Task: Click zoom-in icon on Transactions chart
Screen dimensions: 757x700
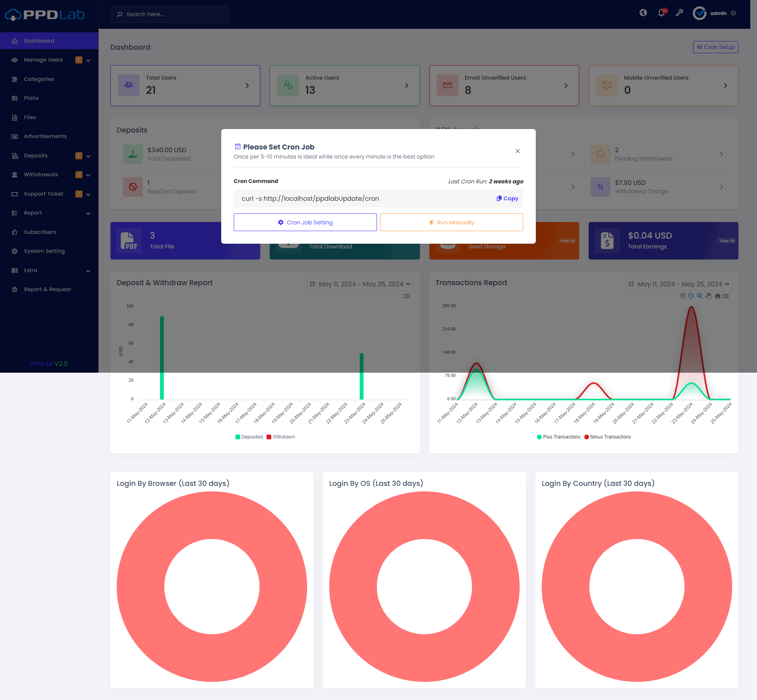Action: click(x=683, y=296)
